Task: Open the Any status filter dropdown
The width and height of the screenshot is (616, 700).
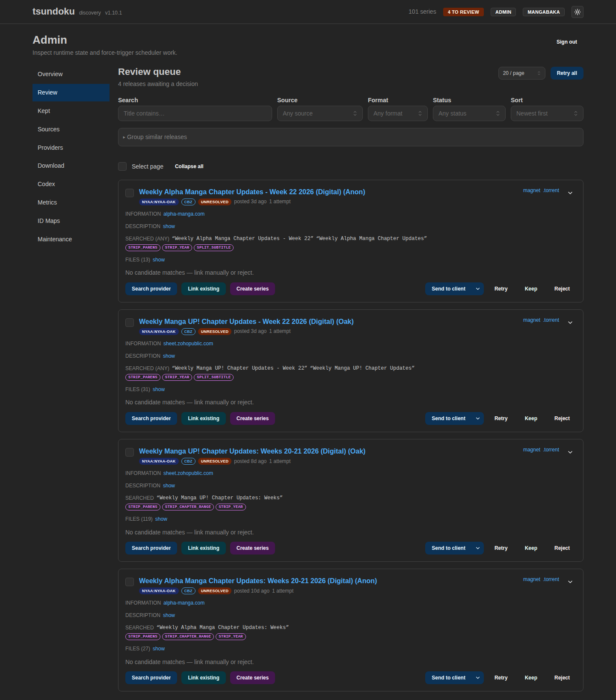Action: 469,113
